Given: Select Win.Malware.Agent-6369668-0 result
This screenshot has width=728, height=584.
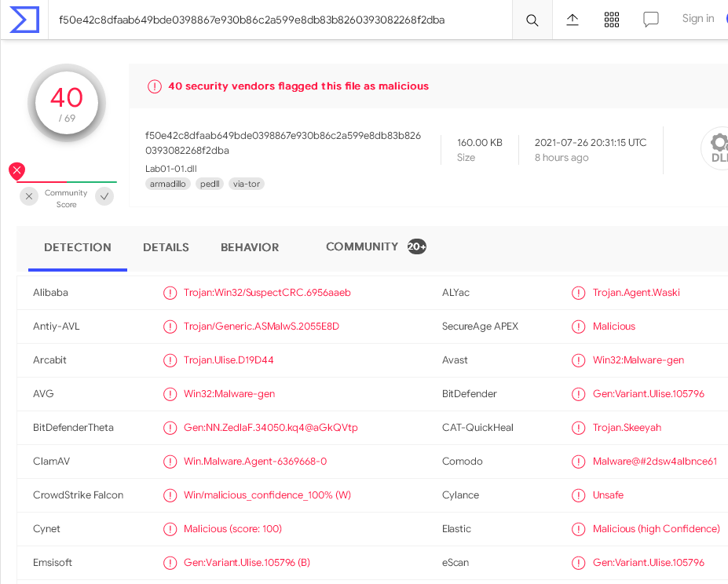Looking at the screenshot, I should [255, 461].
